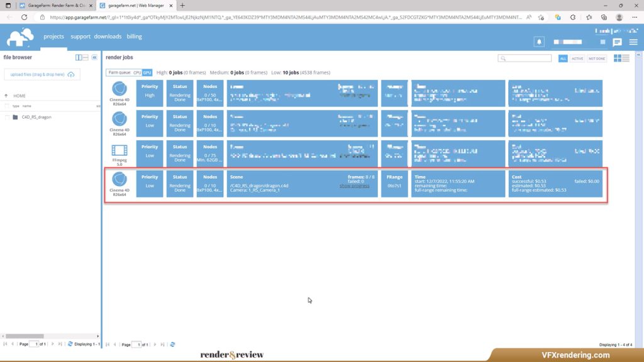Open the hamburger menu in the header

tap(633, 42)
